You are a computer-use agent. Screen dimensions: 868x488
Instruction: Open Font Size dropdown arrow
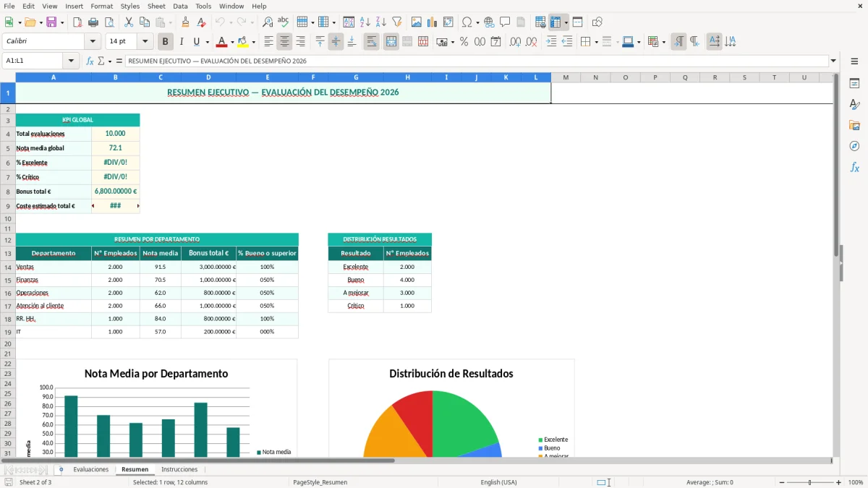pyautogui.click(x=145, y=42)
